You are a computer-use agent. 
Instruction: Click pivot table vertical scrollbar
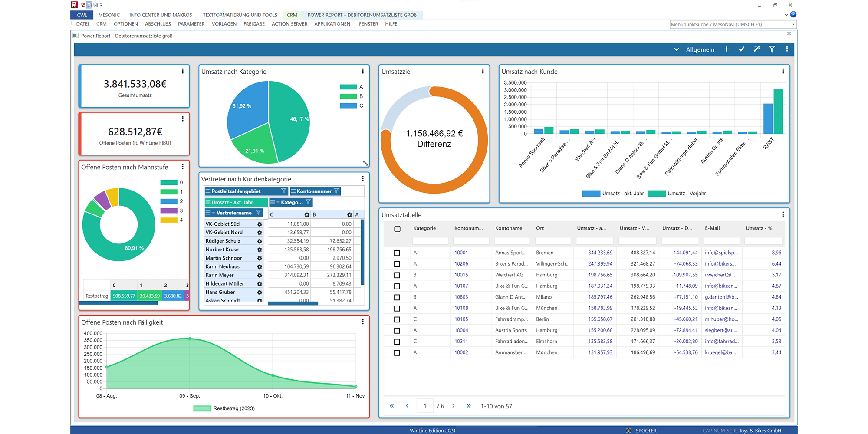(362, 252)
